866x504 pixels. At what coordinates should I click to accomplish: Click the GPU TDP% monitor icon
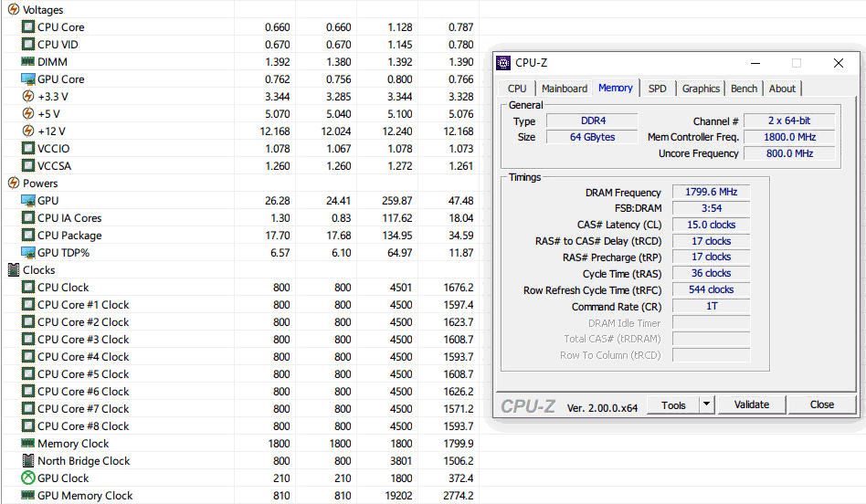tap(27, 252)
